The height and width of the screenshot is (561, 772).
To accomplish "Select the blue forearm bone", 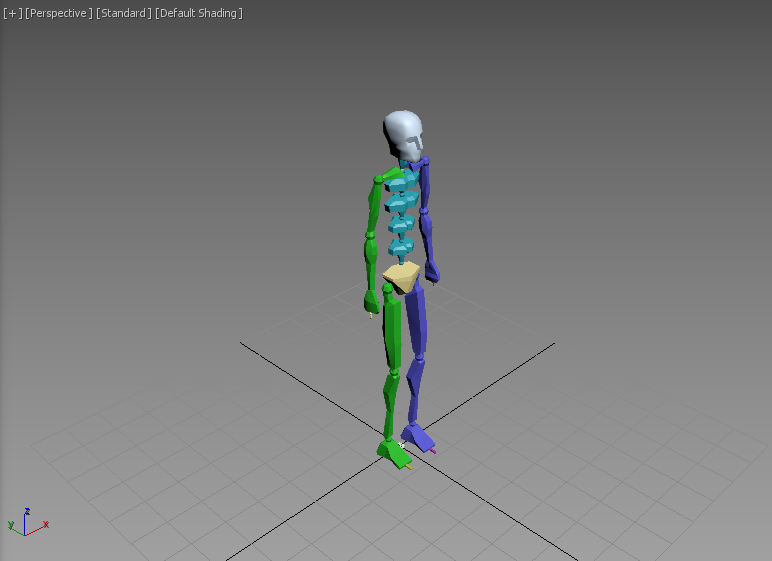I will coord(427,238).
